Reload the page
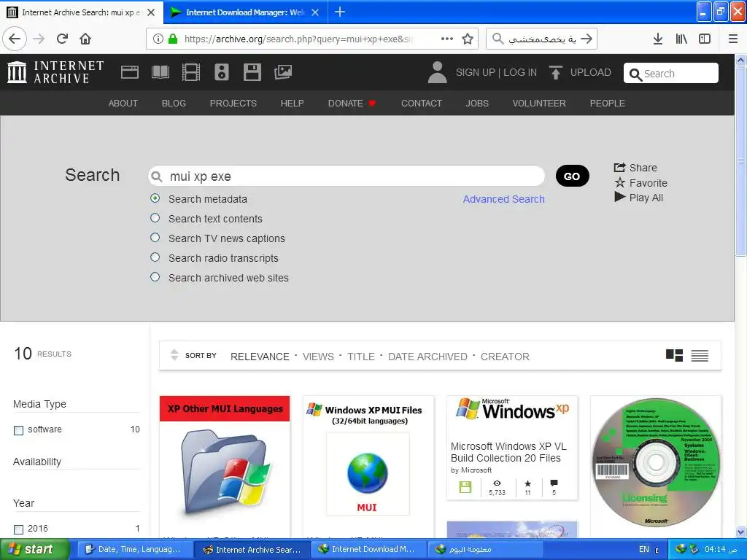747x560 pixels. [x=62, y=39]
